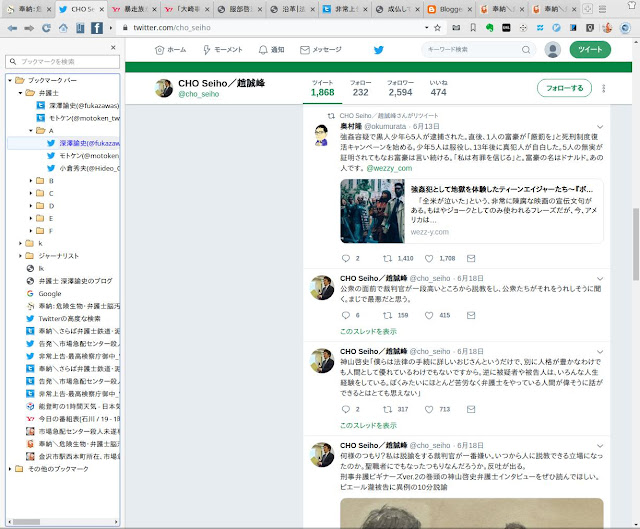
Task: Click the フォローする button
Action: coord(564,88)
